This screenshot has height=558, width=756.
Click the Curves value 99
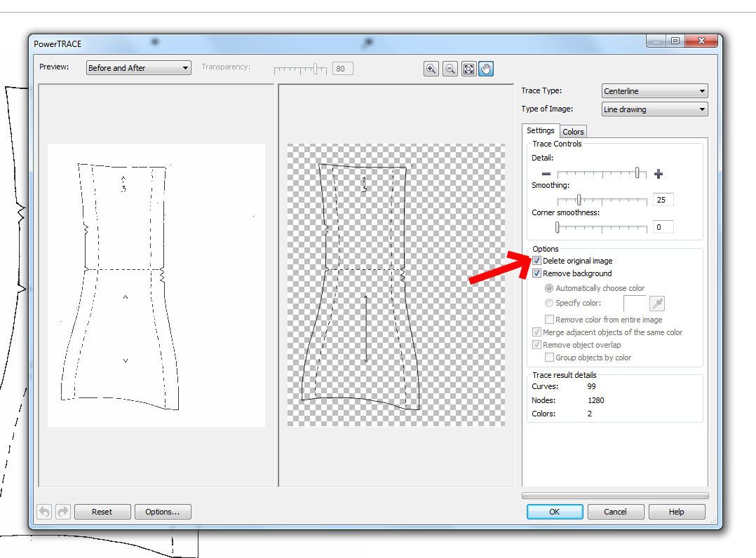point(592,386)
